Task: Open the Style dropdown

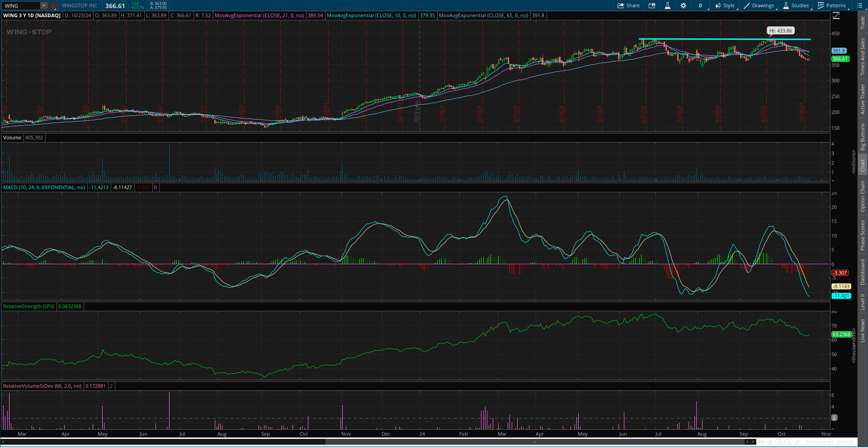Action: click(x=725, y=5)
